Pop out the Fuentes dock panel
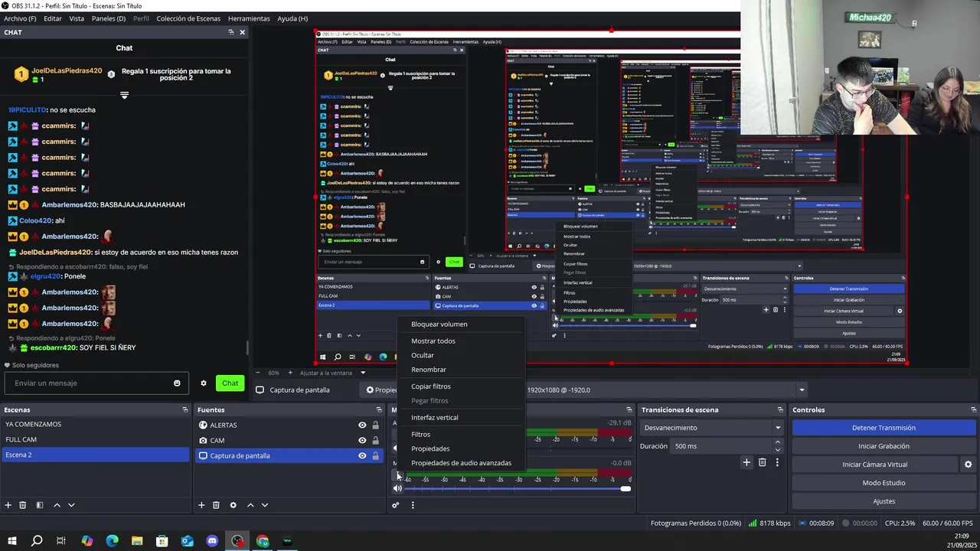980x551 pixels. [x=378, y=410]
